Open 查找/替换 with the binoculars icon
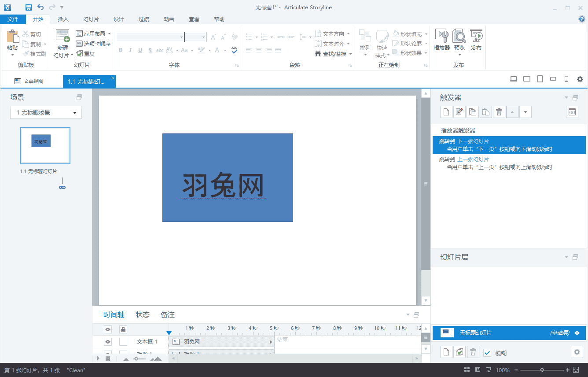This screenshot has height=377, width=588. (x=318, y=53)
